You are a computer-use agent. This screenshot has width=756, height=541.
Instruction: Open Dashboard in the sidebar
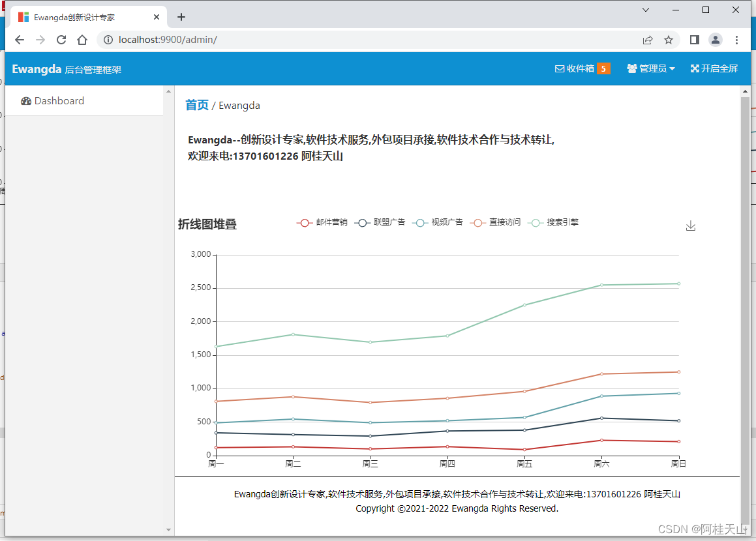click(x=52, y=100)
